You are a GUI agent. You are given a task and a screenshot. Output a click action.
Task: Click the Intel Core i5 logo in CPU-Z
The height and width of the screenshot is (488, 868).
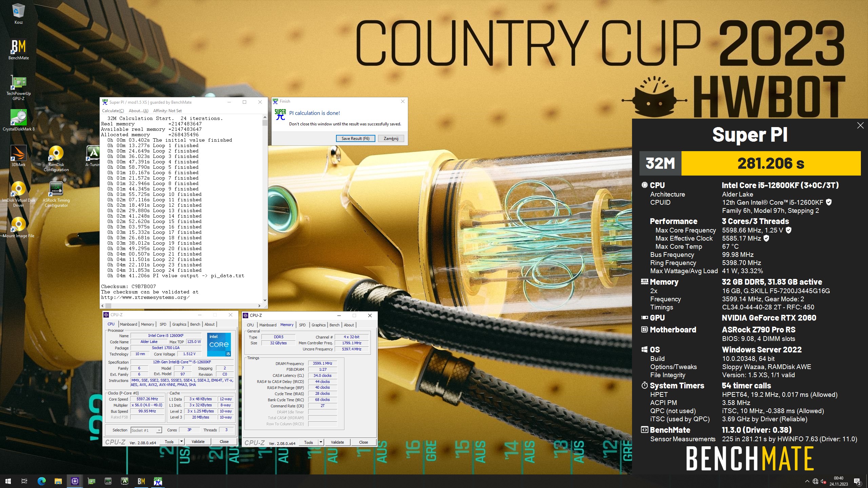[219, 344]
